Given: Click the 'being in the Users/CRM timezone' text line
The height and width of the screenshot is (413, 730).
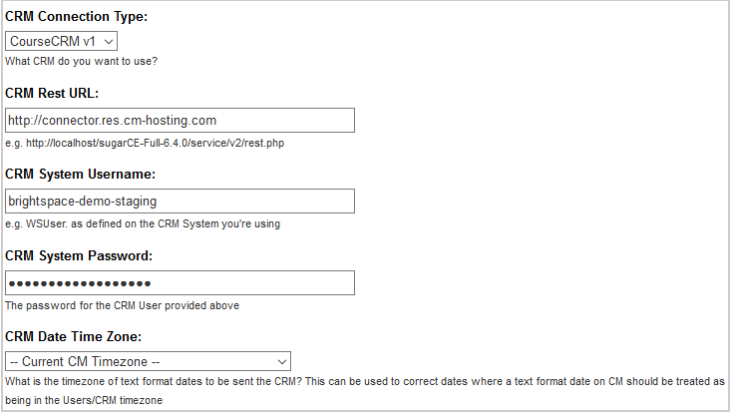Looking at the screenshot, I should 84,400.
